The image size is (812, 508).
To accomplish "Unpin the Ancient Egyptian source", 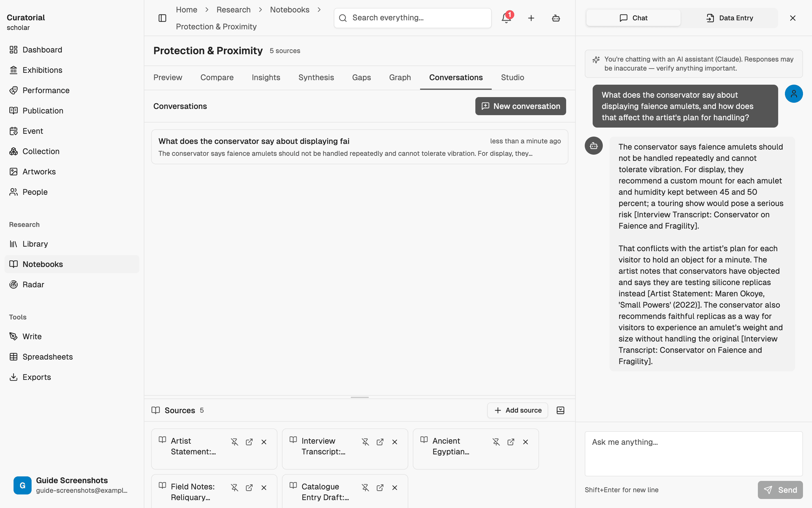I will point(496,442).
